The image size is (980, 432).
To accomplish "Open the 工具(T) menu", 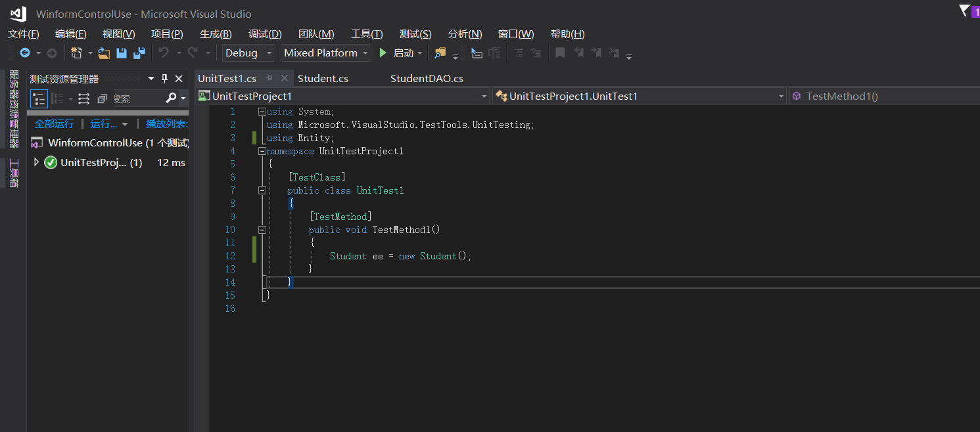I will 367,34.
